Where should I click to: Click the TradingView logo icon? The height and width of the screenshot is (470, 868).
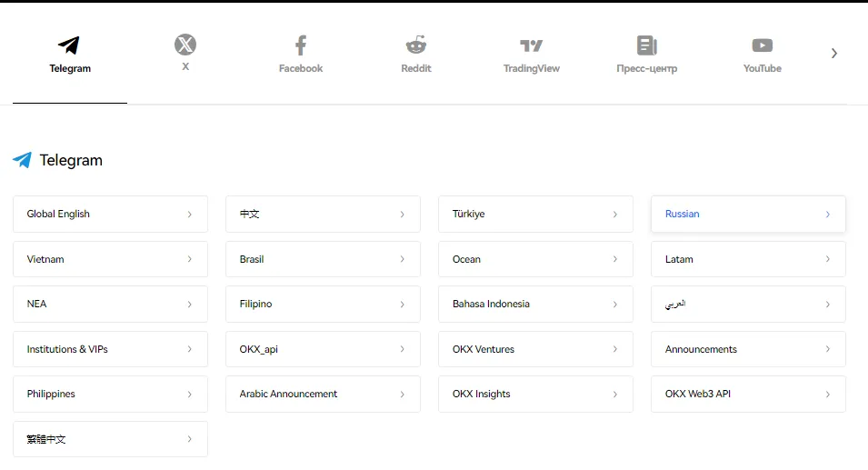(x=532, y=45)
